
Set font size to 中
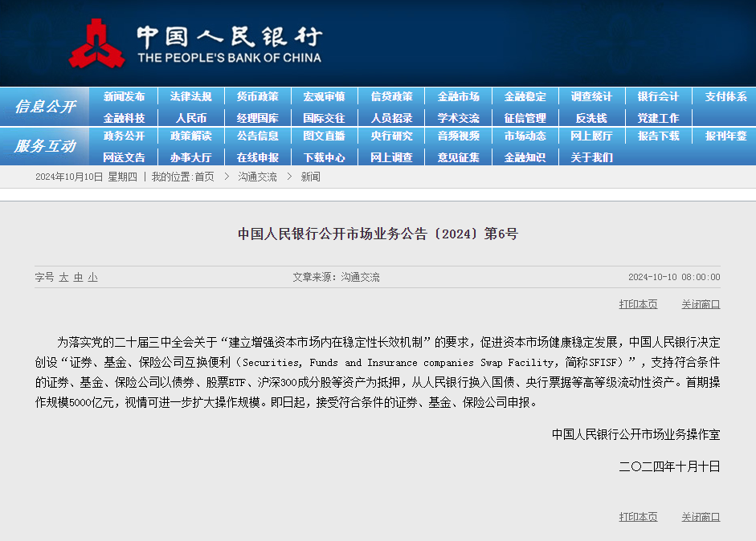tap(78, 278)
